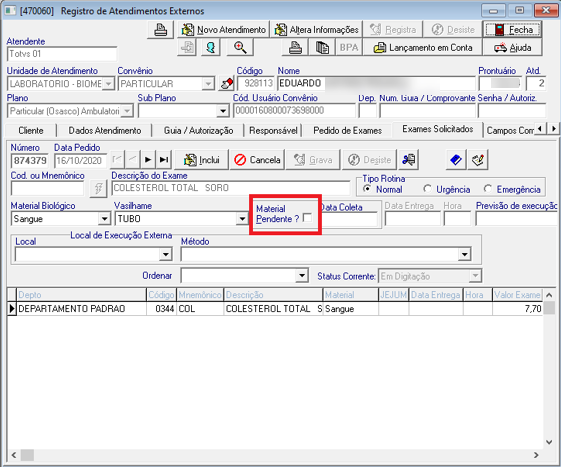Click the Descrição column header
Screen dimensions: 561x467
pyautogui.click(x=273, y=295)
